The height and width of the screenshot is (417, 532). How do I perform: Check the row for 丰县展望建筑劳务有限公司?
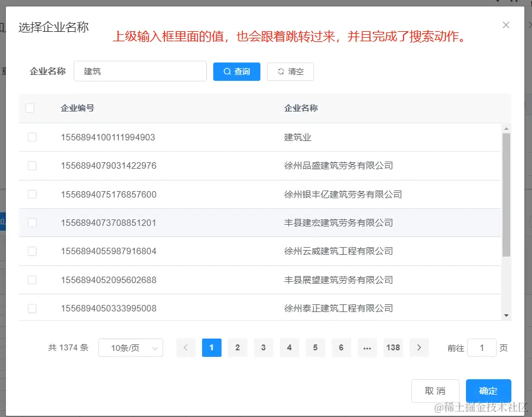click(x=32, y=280)
